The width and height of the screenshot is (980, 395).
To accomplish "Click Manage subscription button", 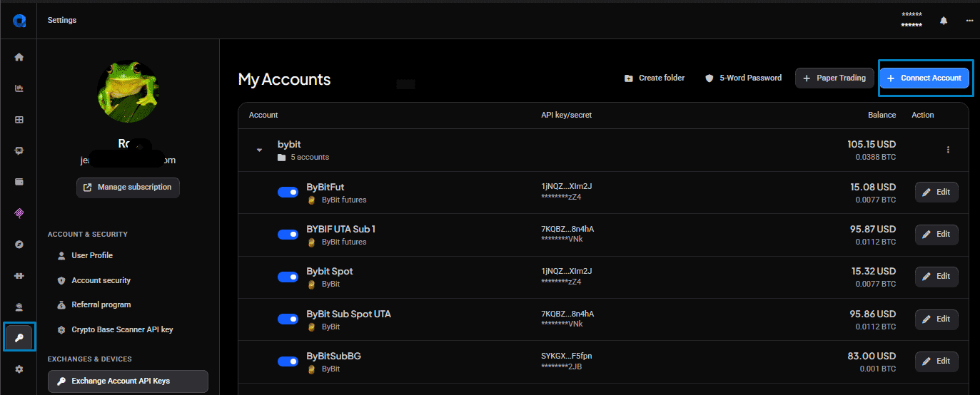I will tap(128, 188).
